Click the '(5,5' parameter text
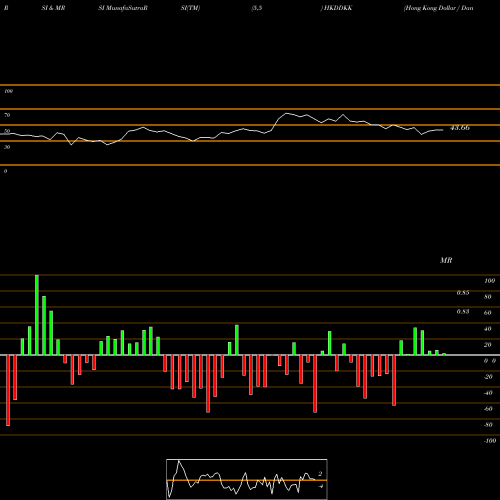 tap(257, 8)
